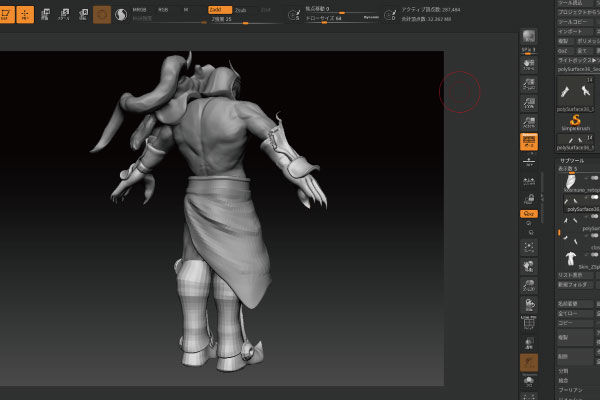Click the Z intensity slider
The height and width of the screenshot is (400, 600).
[x=245, y=20]
